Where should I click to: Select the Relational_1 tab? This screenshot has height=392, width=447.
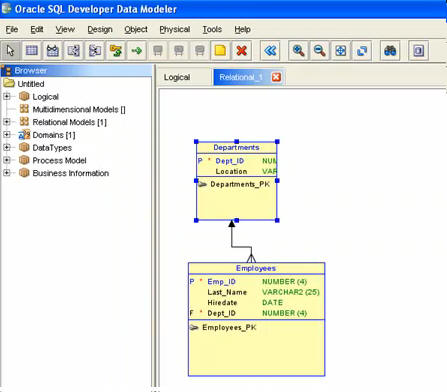(x=241, y=77)
